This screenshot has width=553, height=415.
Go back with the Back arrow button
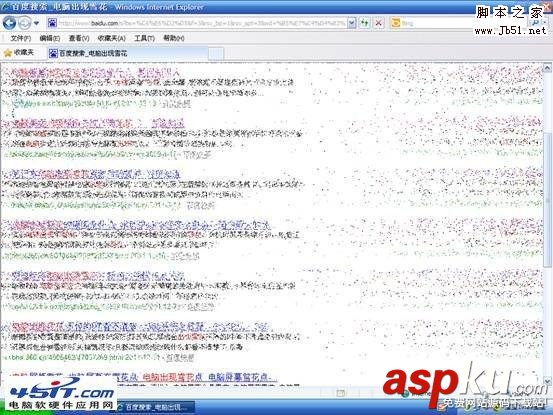pos(10,23)
